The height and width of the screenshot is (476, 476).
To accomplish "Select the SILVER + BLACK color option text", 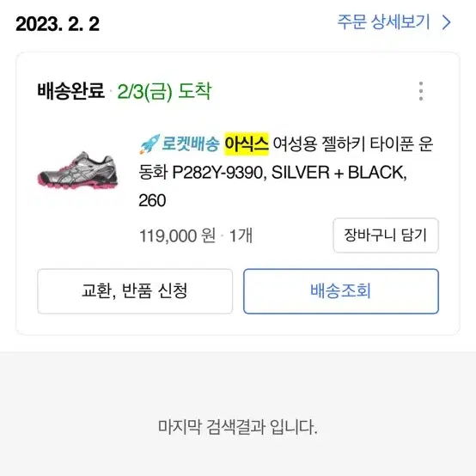I will coord(339,173).
